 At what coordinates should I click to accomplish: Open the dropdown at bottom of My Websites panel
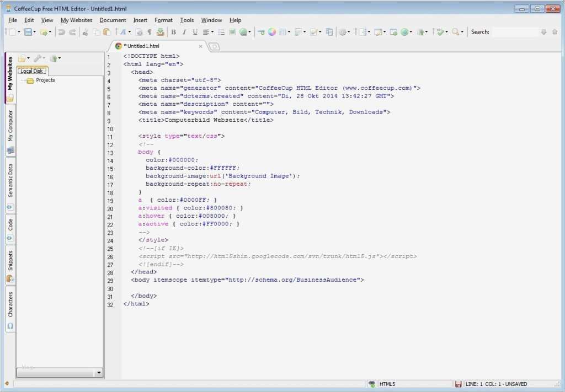(99, 373)
